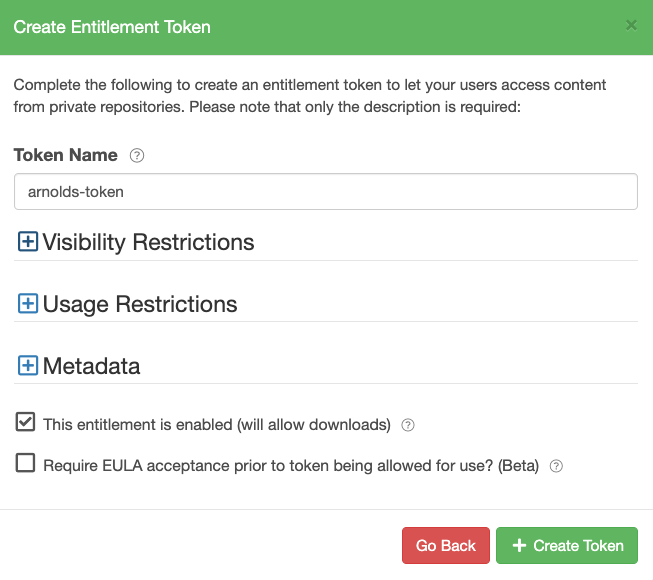The image size is (653, 580).
Task: Click the Visibility Restrictions heading text
Action: click(148, 243)
